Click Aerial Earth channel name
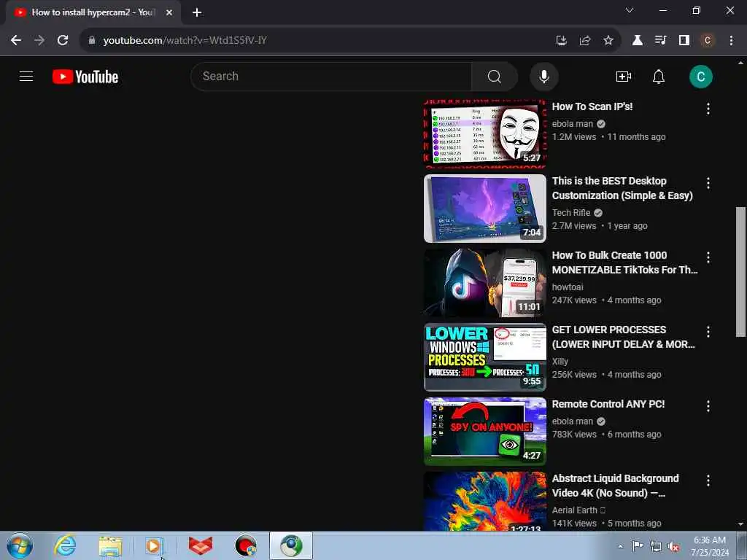Viewport: 747px width, 560px height. [575, 510]
